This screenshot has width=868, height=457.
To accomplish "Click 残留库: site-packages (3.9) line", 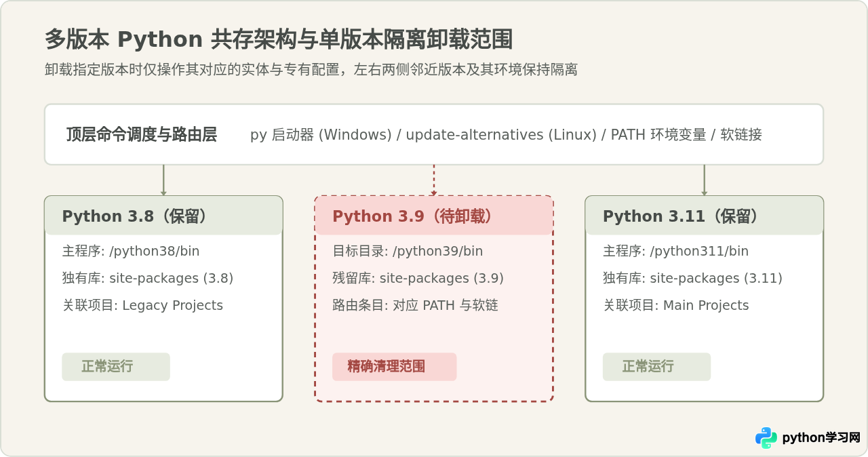I will click(418, 279).
